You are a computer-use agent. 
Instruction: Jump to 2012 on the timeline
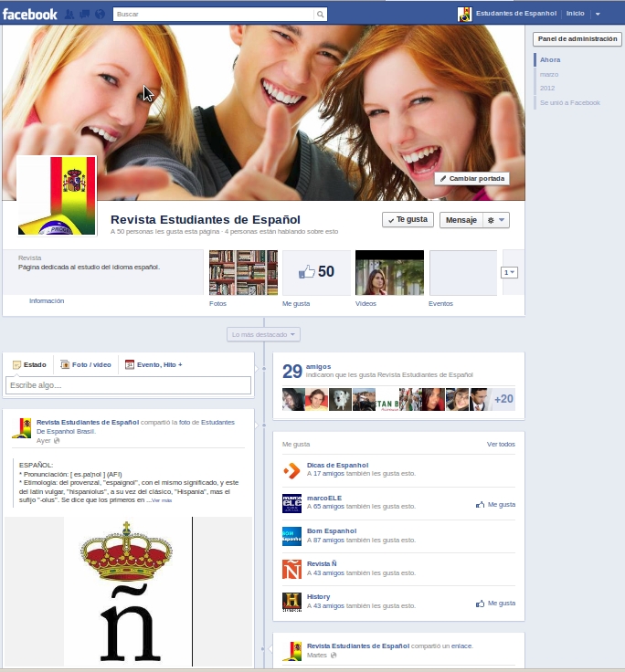[547, 89]
